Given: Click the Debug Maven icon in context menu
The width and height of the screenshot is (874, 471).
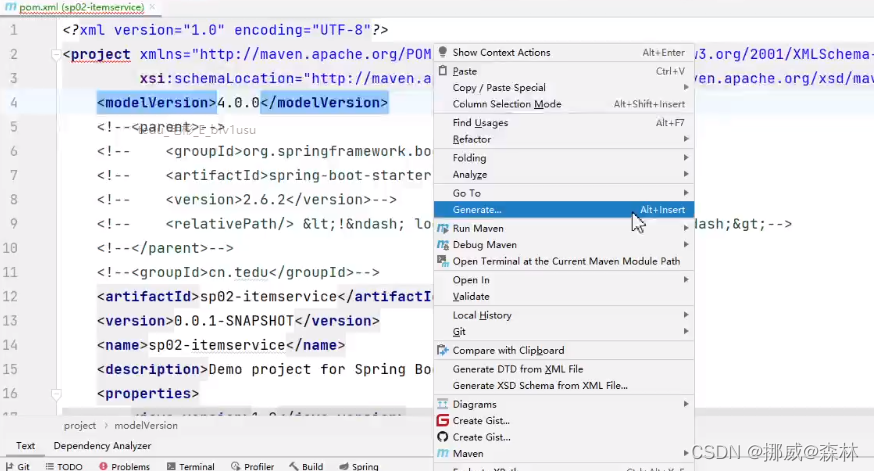Looking at the screenshot, I should point(443,245).
